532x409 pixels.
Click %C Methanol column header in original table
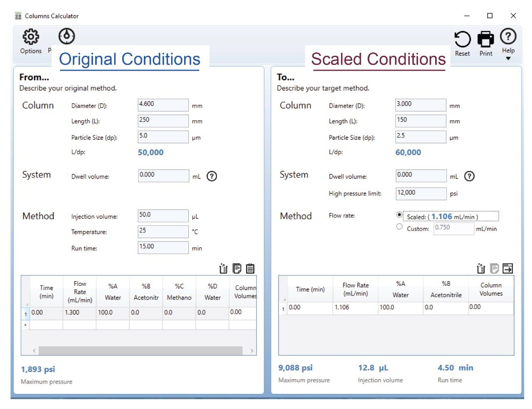pos(179,292)
